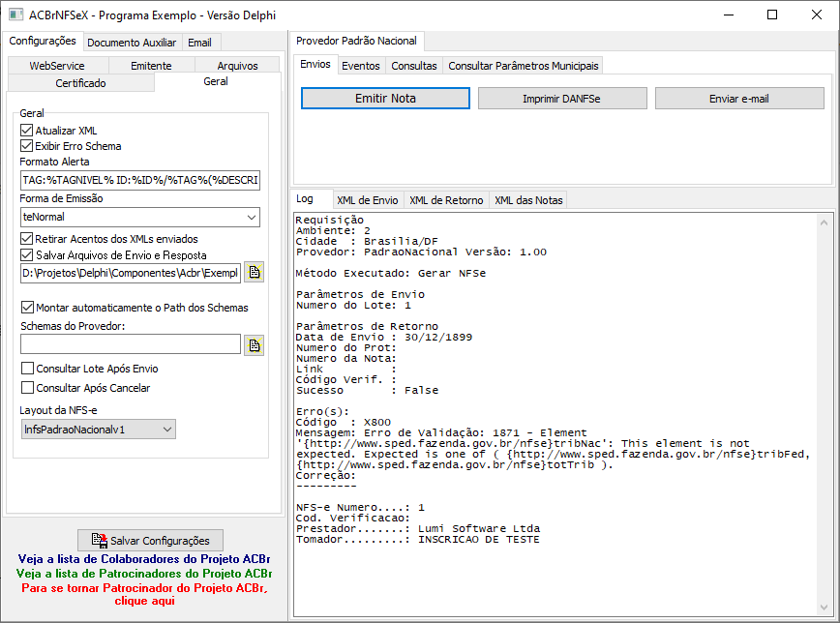
Task: Click the 'Prestador.......: Lumi Software Ltda' line
Action: pyautogui.click(x=418, y=529)
